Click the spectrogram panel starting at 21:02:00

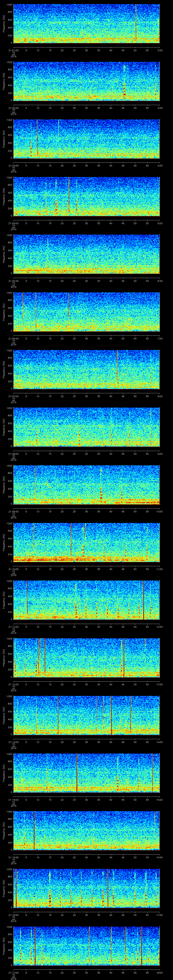(x=86, y=81)
